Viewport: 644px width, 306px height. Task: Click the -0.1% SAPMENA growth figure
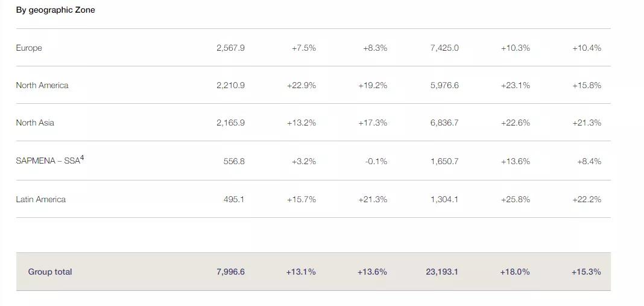click(x=376, y=161)
